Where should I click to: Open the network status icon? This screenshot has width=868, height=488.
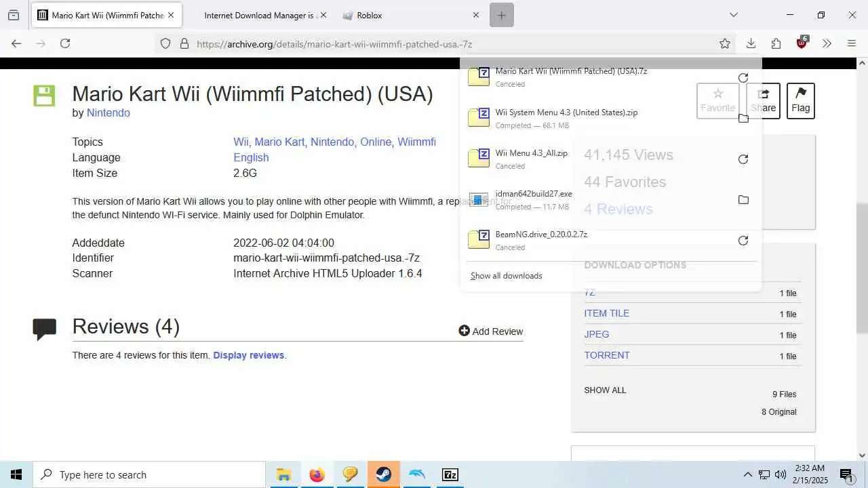click(x=764, y=474)
